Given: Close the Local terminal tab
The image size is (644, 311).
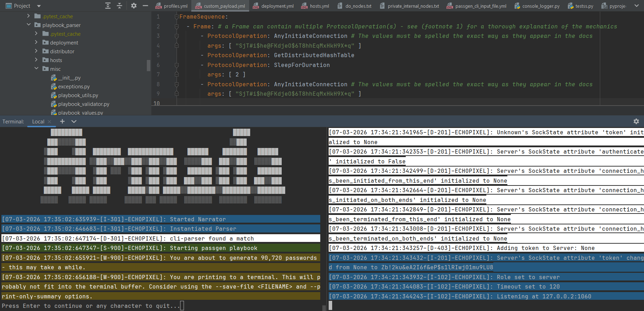Looking at the screenshot, I should click(49, 122).
